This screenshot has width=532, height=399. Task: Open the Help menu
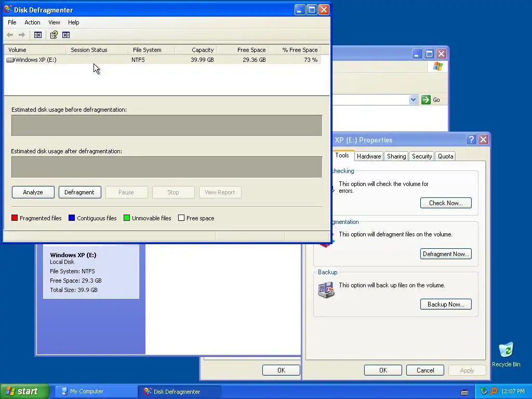(73, 22)
